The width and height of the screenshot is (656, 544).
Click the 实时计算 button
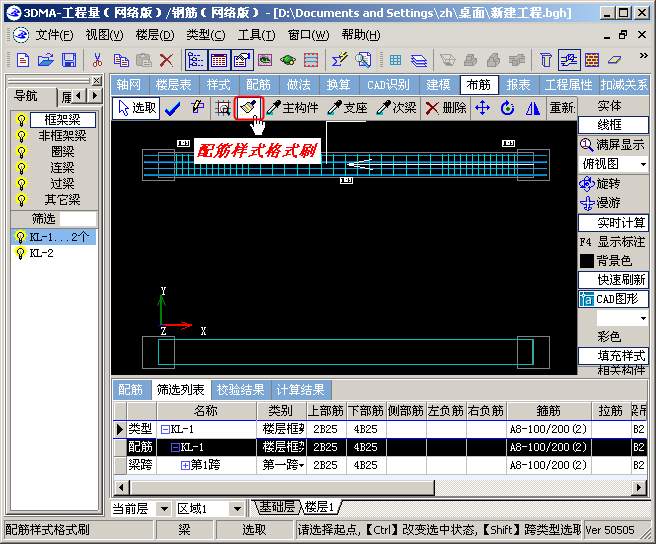613,223
